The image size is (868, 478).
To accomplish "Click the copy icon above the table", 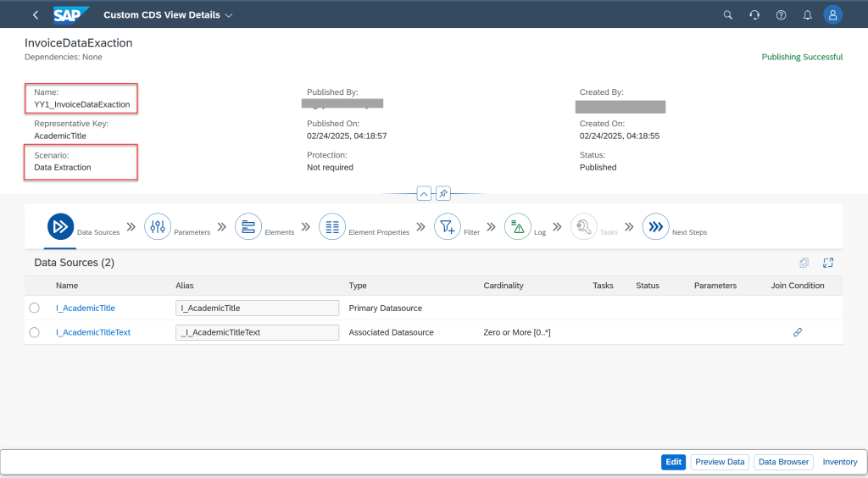I will [x=804, y=263].
